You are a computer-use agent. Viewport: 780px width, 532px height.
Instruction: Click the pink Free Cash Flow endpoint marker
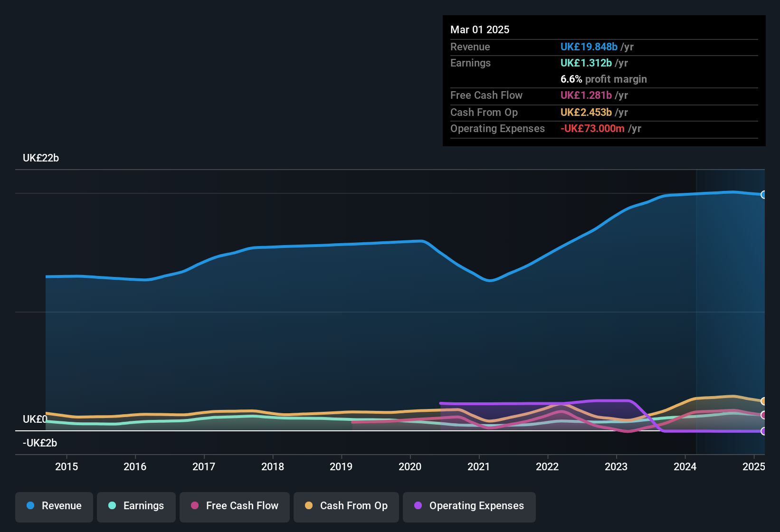tap(763, 415)
